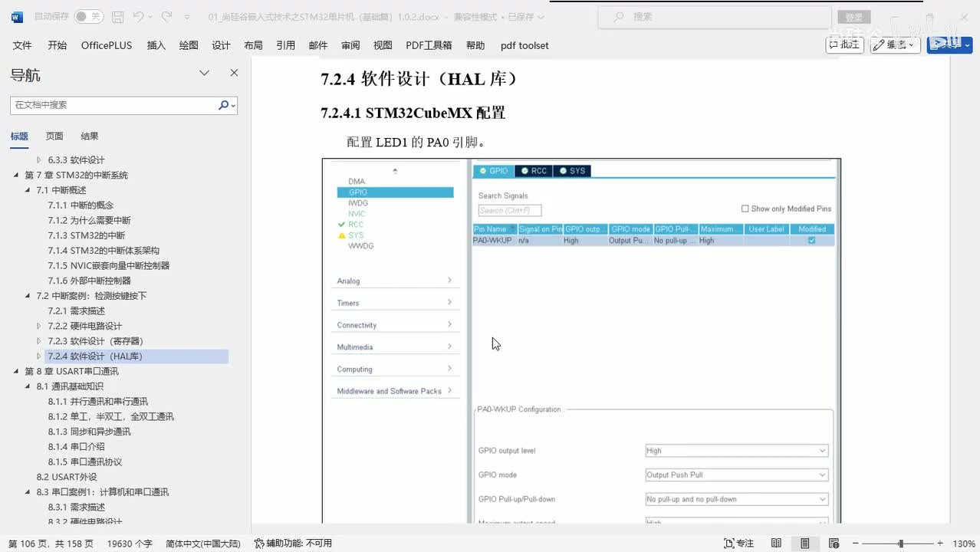
Task: Click the 共享 share button
Action: point(949,45)
